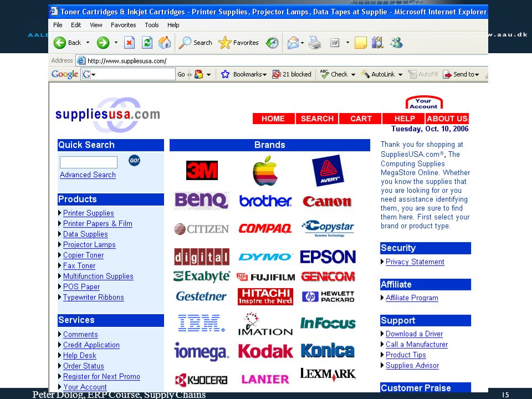Expand the Check dropdown arrow
This screenshot has width=532, height=399.
click(353, 74)
